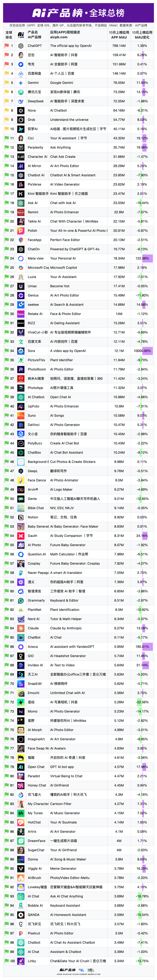Click the ChatGPT logo in rank 1
Viewport: 157px width, 980px height.
(x=21, y=46)
